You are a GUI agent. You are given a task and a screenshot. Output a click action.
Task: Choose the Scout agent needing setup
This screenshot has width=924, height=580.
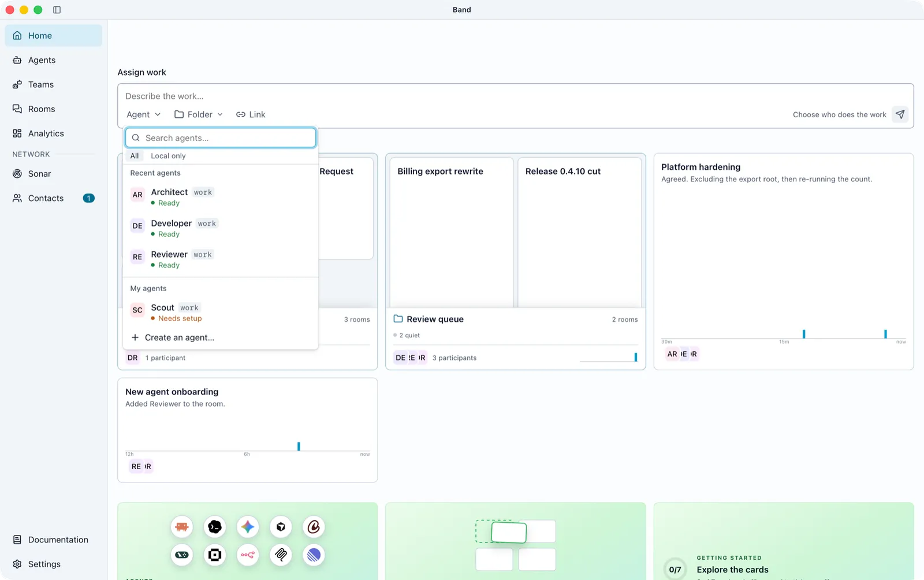tap(221, 313)
